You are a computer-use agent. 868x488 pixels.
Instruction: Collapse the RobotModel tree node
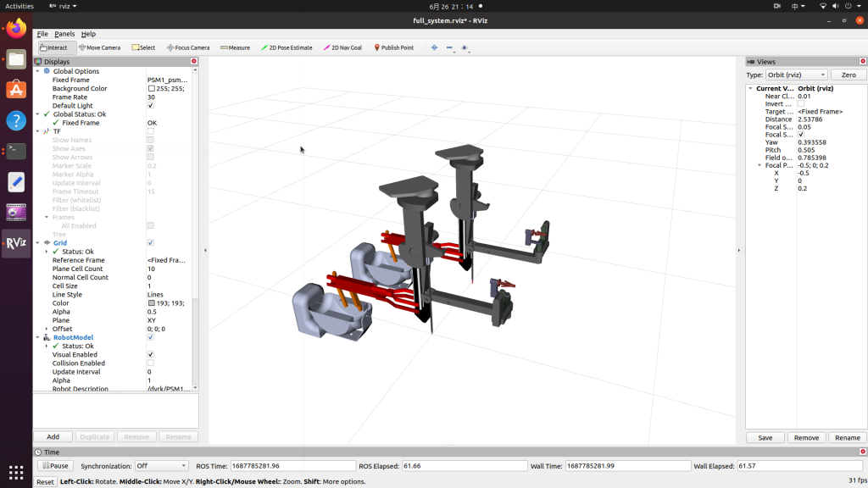coord(37,337)
